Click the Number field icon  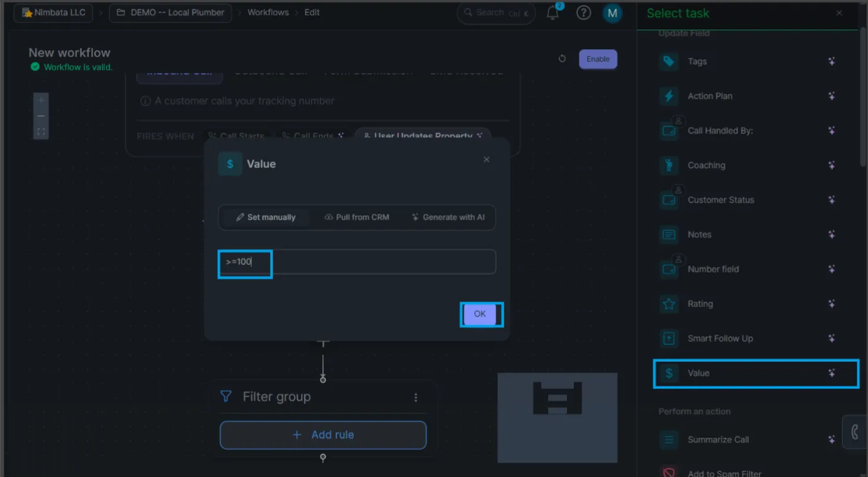click(669, 269)
